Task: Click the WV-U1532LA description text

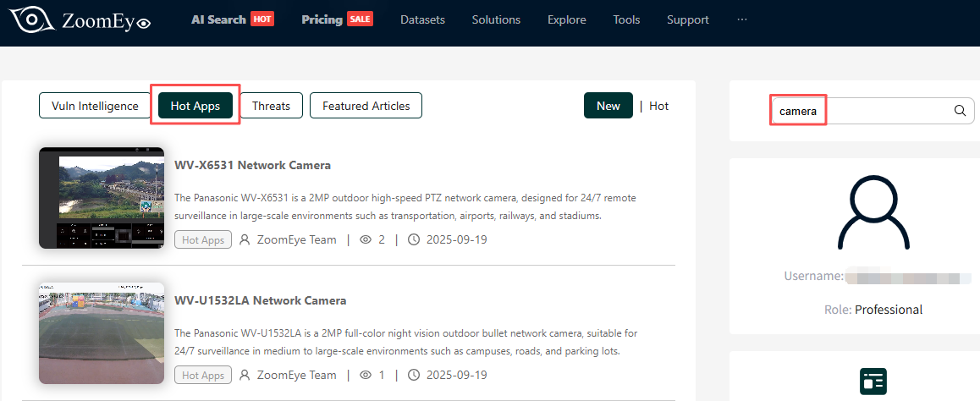Action: (405, 343)
